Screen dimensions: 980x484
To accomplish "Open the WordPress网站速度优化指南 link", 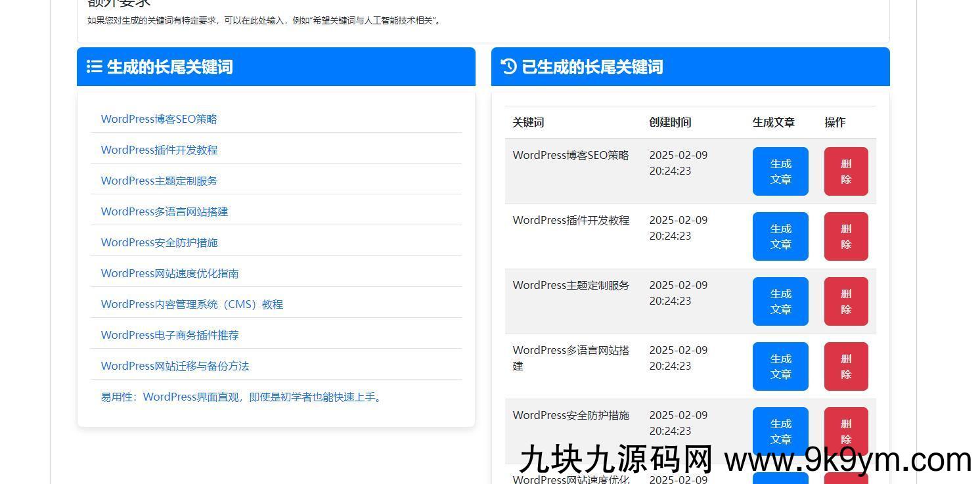I will coord(169,273).
